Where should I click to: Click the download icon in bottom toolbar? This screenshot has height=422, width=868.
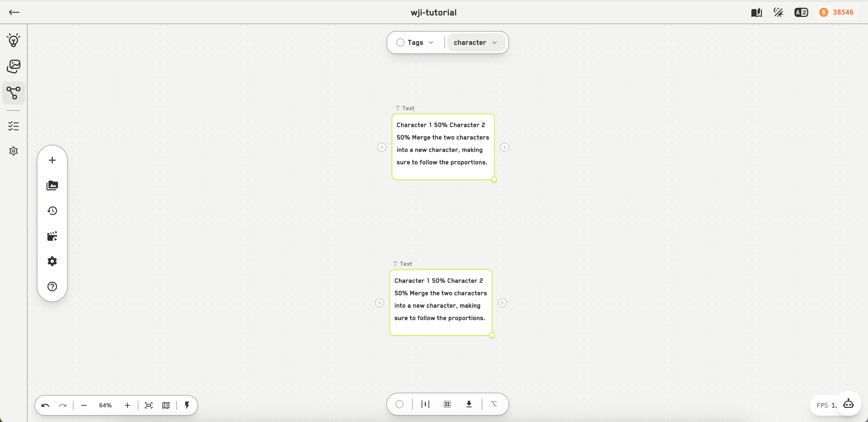(x=469, y=404)
